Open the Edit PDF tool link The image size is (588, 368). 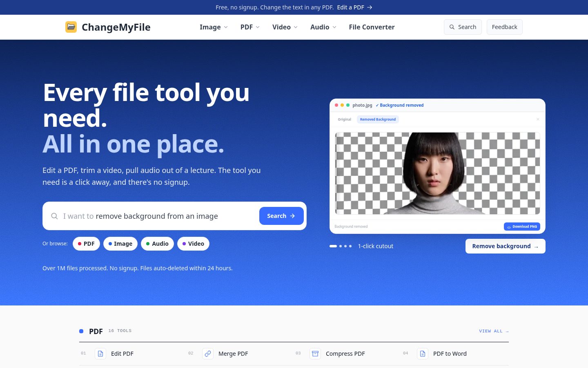[122, 354]
